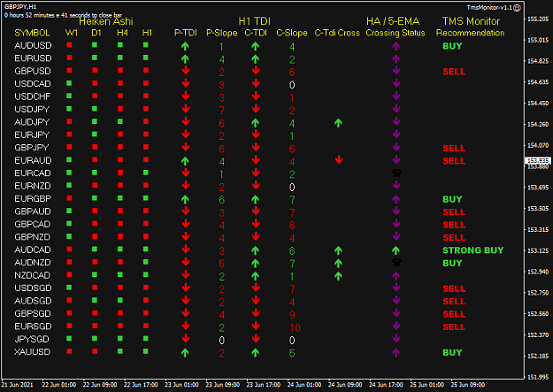Click the XAUUSD H1 green Heiken Ashi square

(x=146, y=351)
